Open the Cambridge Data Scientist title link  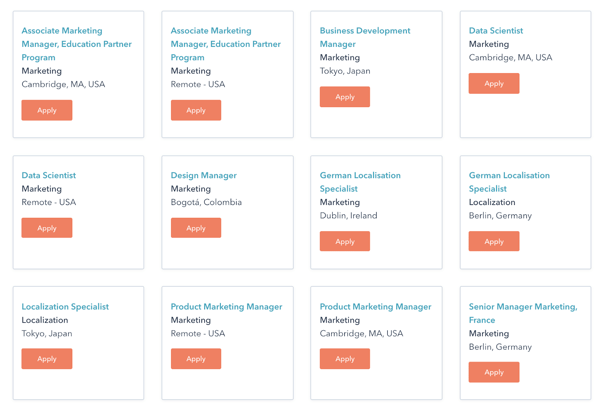496,31
